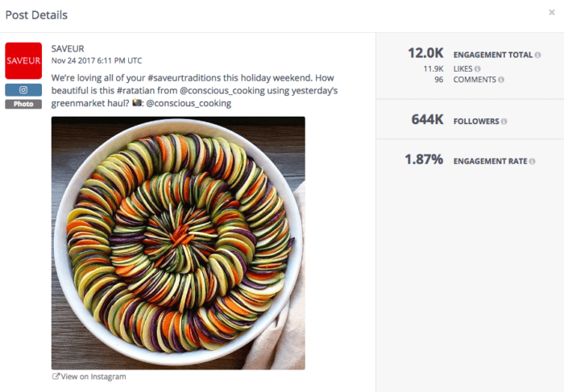Open the View on Instagram link
564x392 pixels.
coord(93,377)
